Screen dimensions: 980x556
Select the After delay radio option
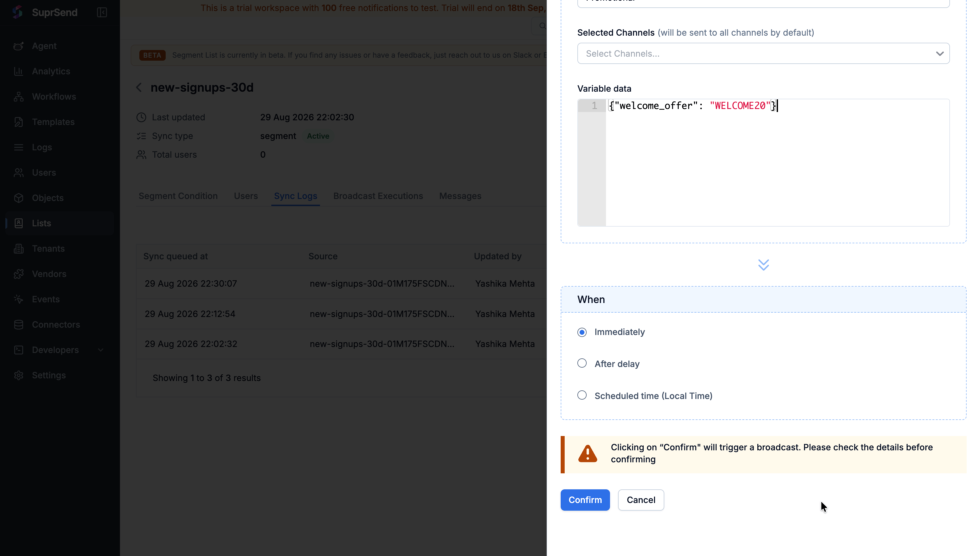pos(582,363)
